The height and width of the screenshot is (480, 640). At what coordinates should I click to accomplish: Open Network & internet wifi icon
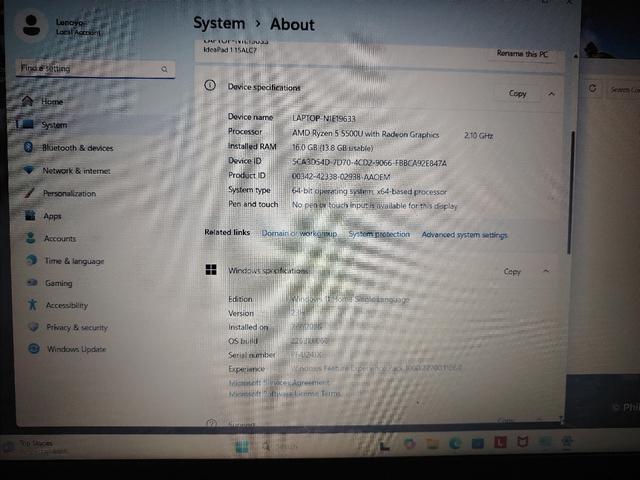pyautogui.click(x=29, y=170)
